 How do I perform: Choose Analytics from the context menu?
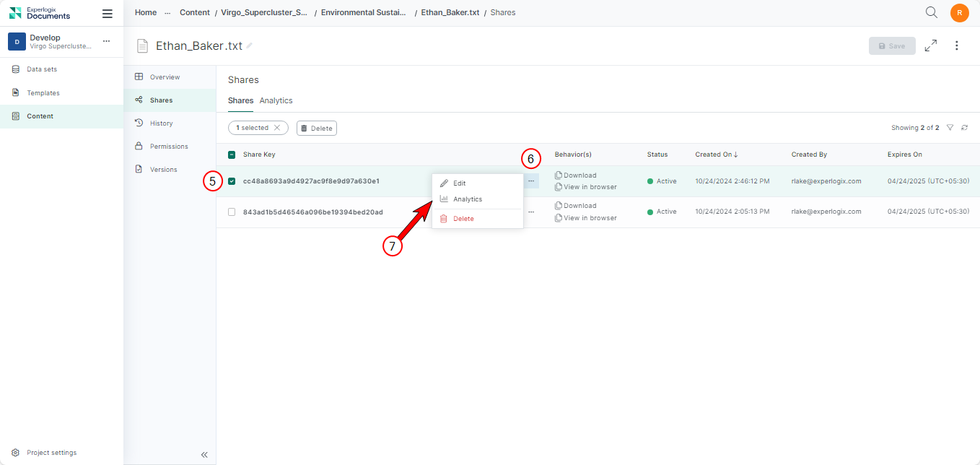[x=467, y=199]
